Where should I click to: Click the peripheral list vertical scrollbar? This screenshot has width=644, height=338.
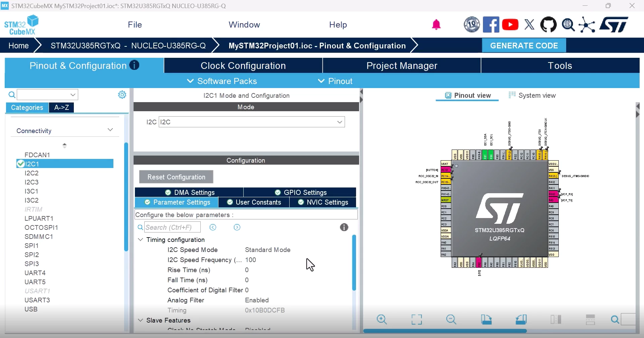click(126, 197)
